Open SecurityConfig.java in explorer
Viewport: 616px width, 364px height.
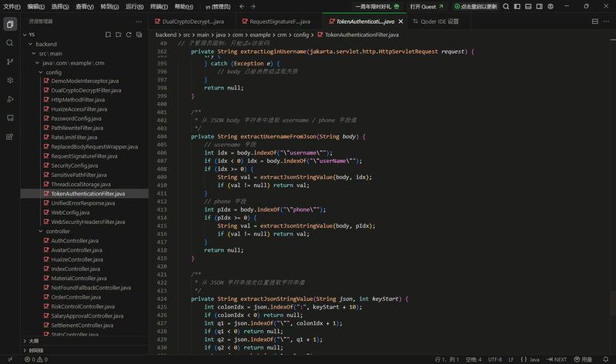pyautogui.click(x=74, y=165)
